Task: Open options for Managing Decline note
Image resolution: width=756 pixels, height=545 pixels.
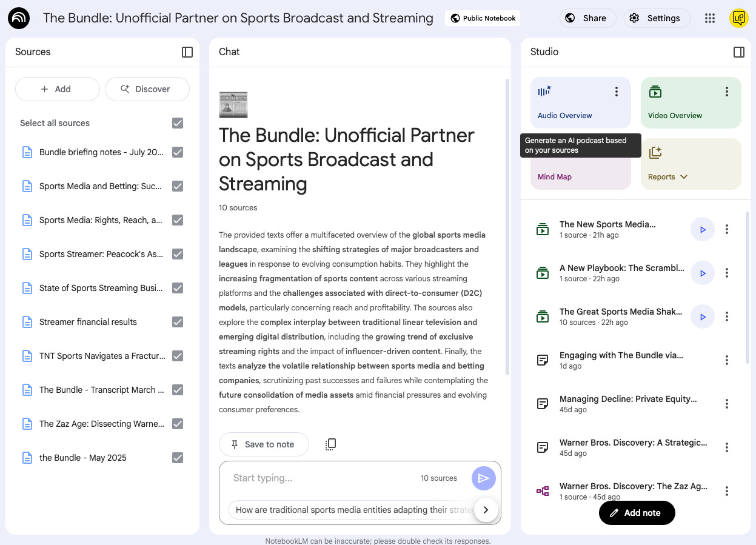Action: [727, 404]
